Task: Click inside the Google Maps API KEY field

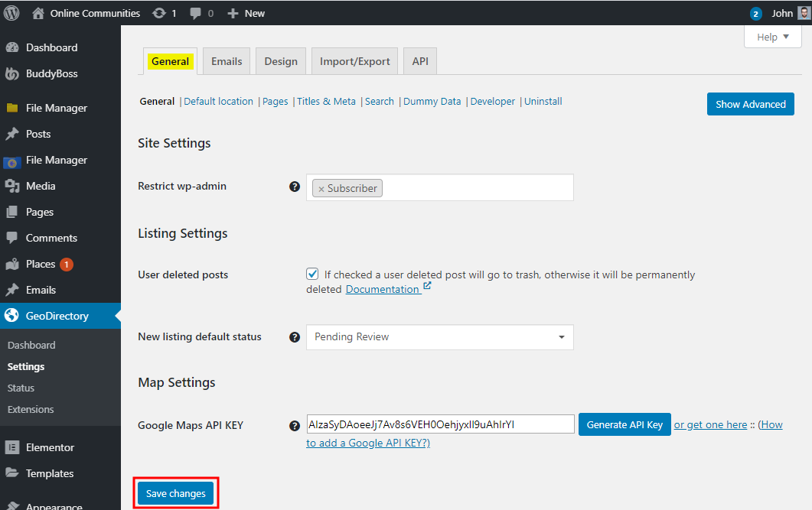Action: (x=440, y=424)
